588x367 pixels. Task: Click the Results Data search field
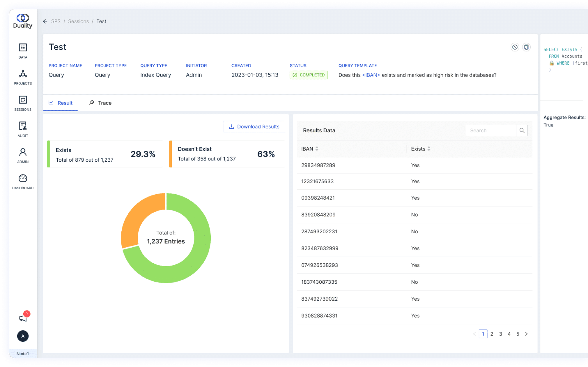tap(491, 130)
